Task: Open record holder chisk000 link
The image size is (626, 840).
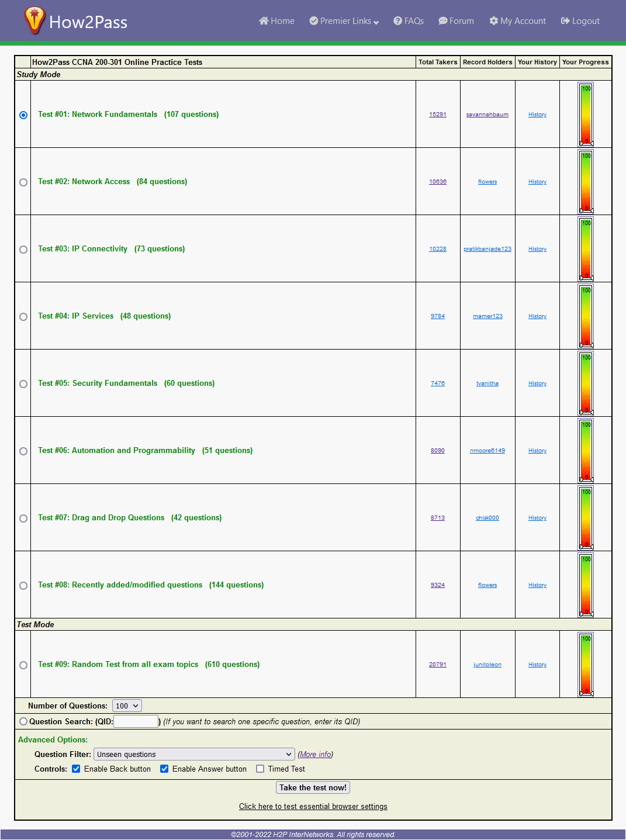Action: click(x=487, y=518)
